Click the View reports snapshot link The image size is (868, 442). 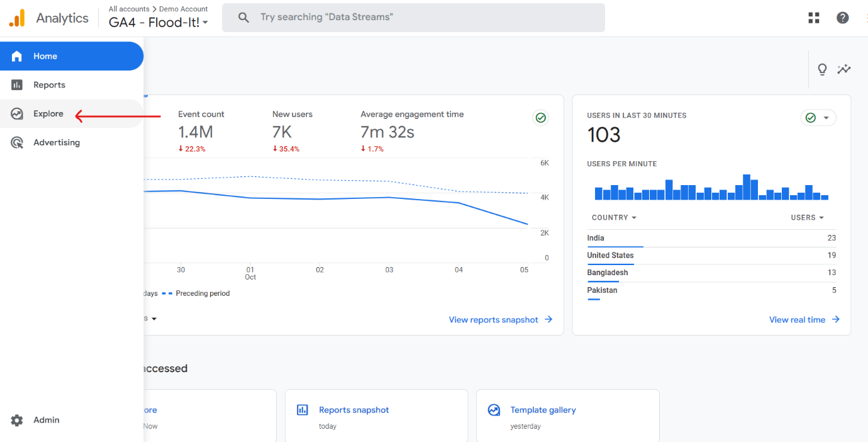click(x=494, y=320)
